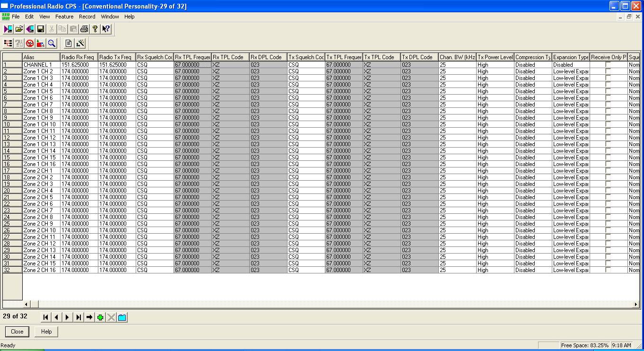Click the Write data to radio icon

(29, 28)
